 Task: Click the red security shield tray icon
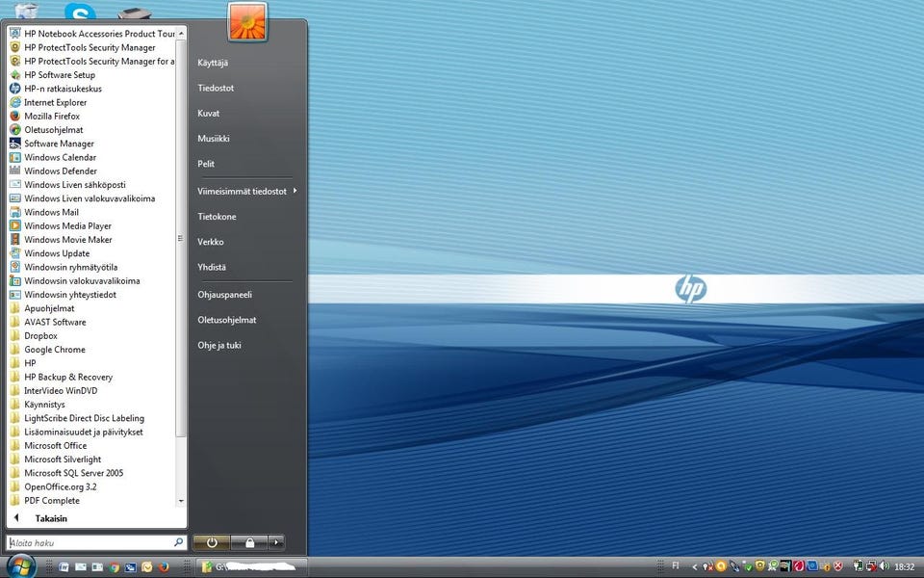point(838,566)
